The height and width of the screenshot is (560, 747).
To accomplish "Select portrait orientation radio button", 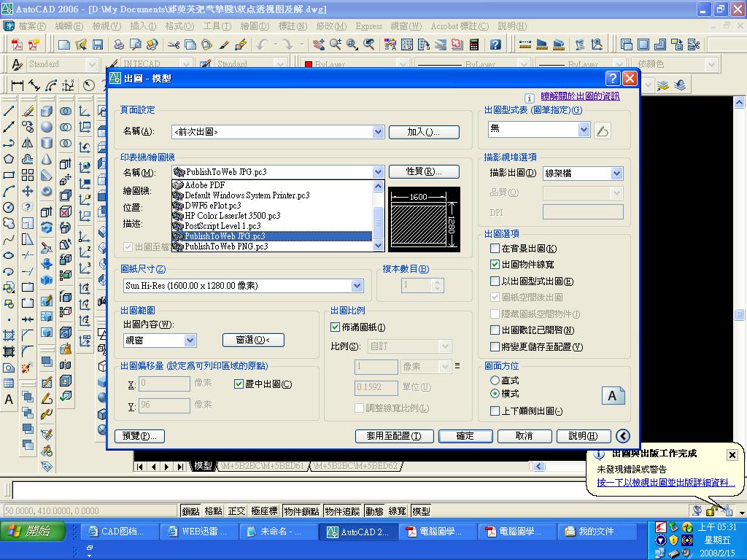I will (495, 380).
